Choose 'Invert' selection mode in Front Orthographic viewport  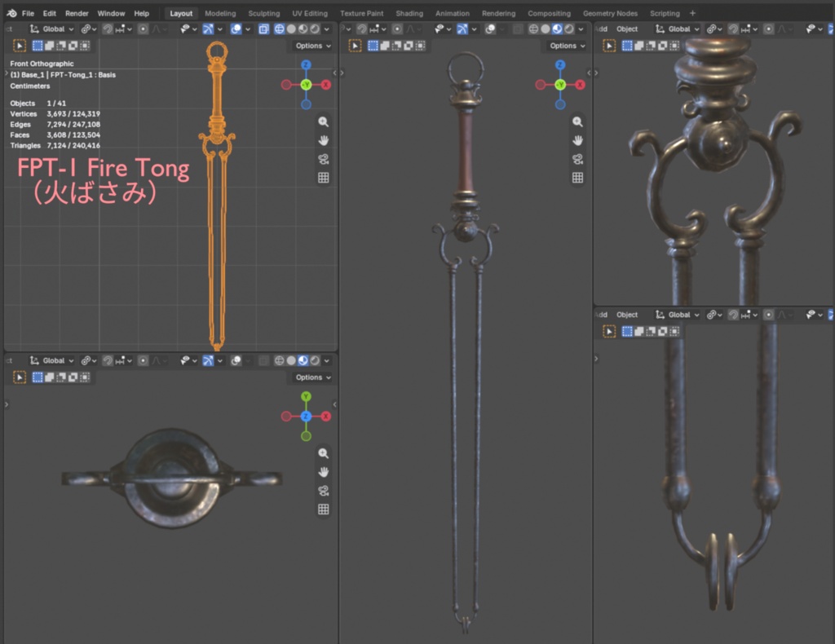click(73, 46)
